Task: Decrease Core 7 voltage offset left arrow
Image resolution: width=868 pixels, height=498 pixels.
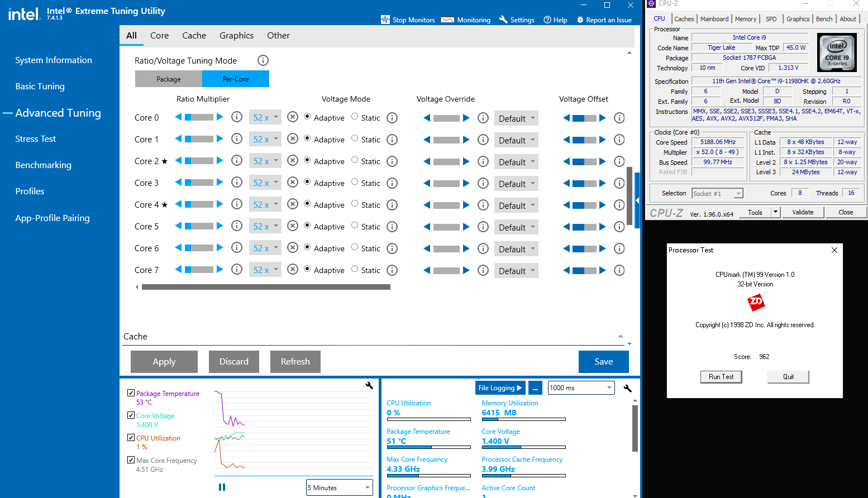Action: click(566, 270)
